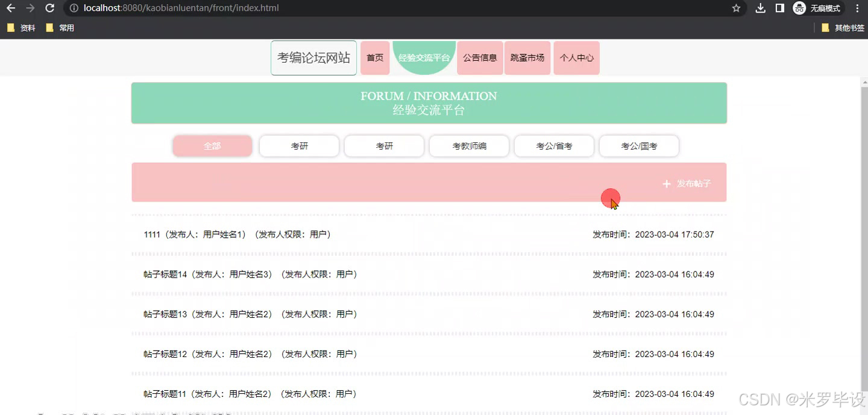Click the 发布帖子 button
The width and height of the screenshot is (868, 415).
coord(687,183)
